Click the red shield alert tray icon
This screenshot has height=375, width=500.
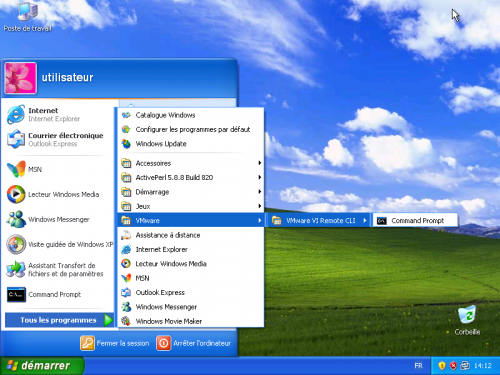click(453, 366)
